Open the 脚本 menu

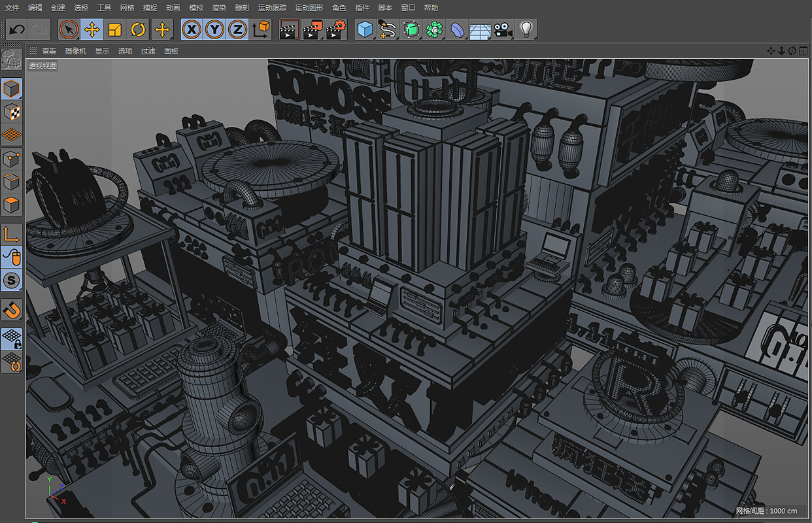385,8
